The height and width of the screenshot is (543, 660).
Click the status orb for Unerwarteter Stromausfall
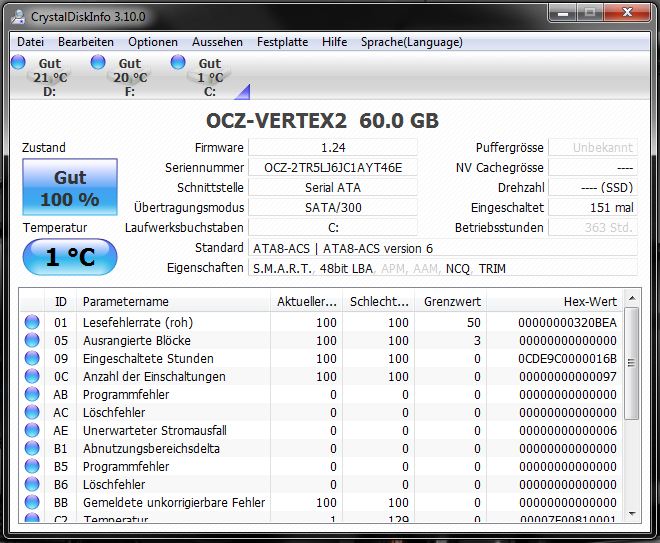coord(32,430)
